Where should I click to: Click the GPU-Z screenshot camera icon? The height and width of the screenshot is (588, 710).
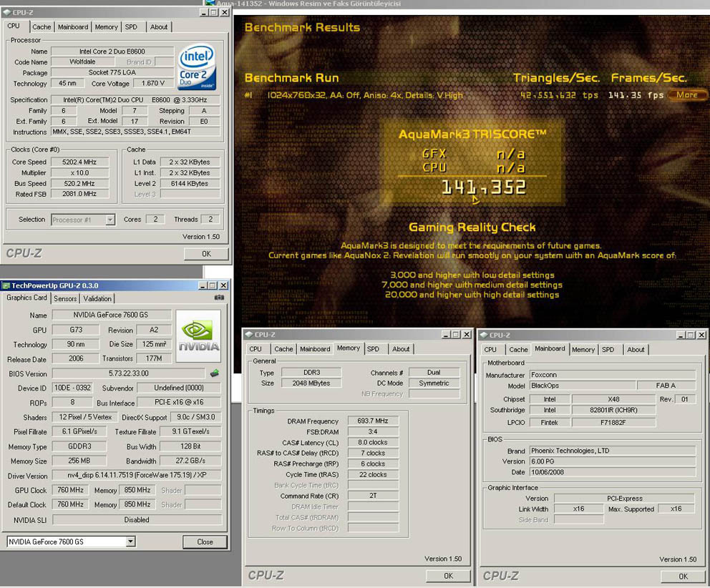coord(219,298)
